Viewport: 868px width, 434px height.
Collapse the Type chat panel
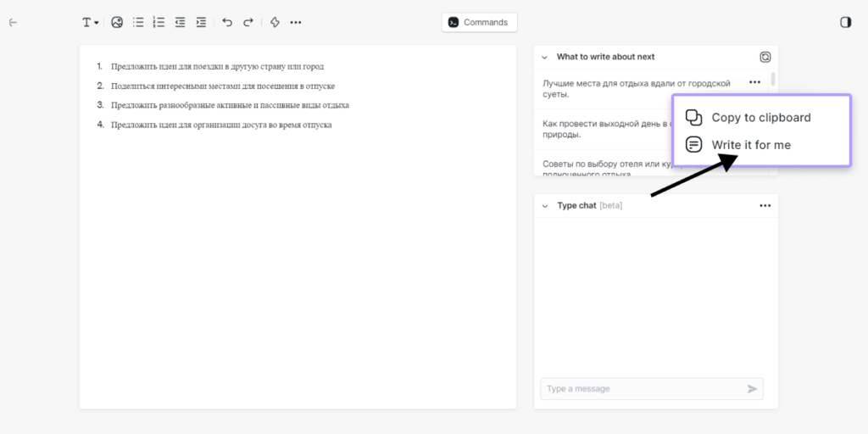[x=544, y=206]
